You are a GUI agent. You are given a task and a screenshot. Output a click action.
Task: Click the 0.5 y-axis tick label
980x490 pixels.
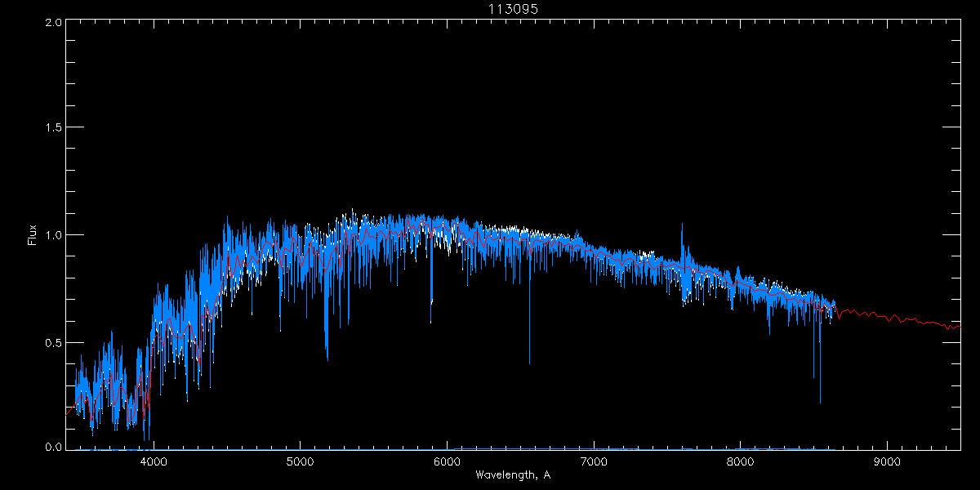(x=54, y=342)
